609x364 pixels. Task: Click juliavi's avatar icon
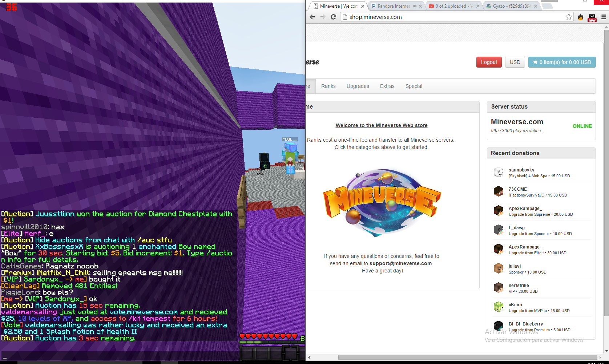[499, 268]
